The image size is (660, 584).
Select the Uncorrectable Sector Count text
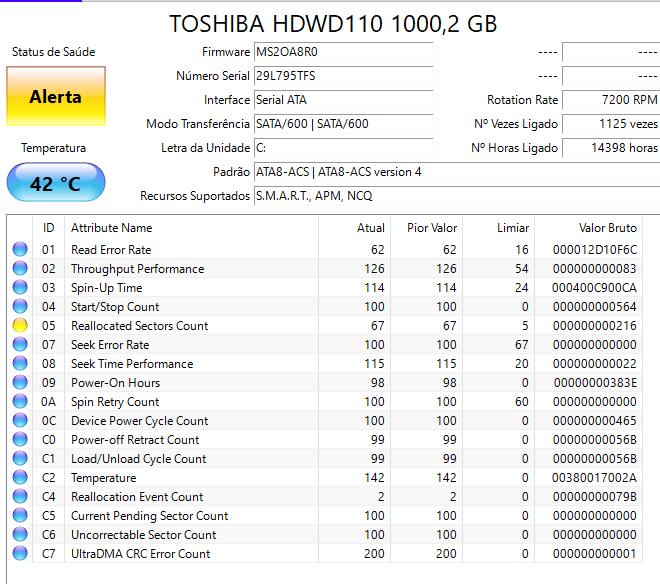click(x=144, y=535)
